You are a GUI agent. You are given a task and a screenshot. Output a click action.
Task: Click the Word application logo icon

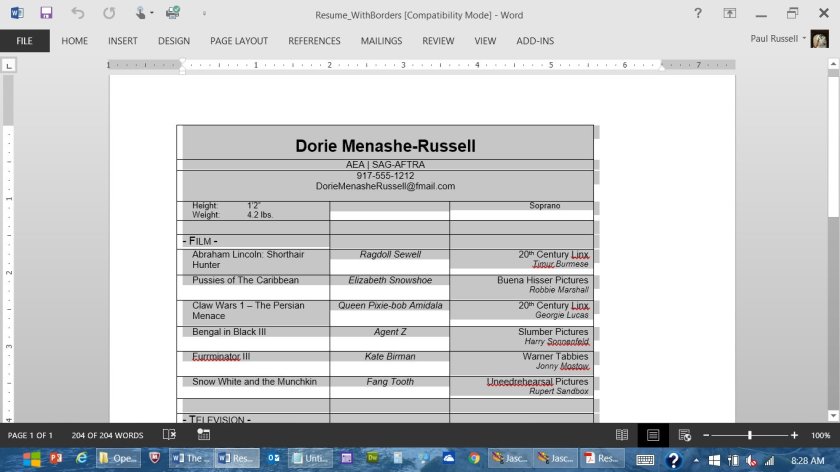[17, 13]
